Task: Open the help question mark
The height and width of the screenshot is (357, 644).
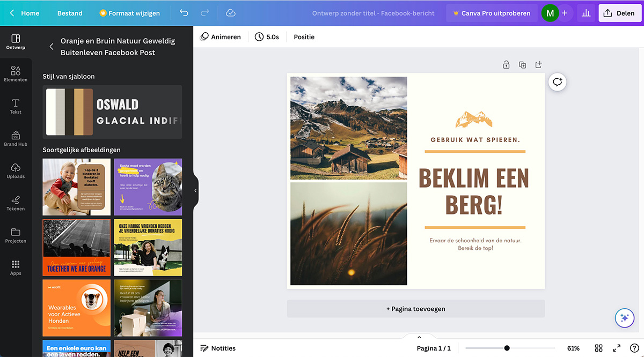Action: click(x=634, y=348)
